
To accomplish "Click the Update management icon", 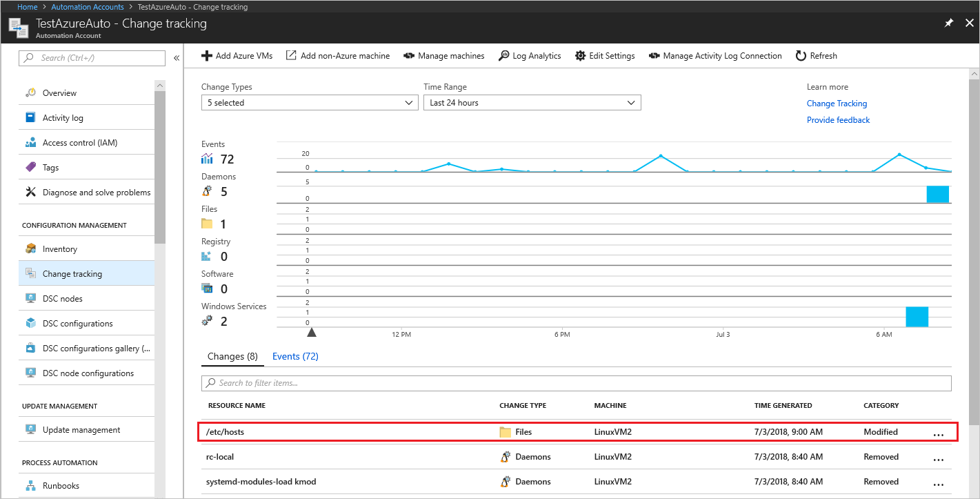I will pyautogui.click(x=30, y=429).
